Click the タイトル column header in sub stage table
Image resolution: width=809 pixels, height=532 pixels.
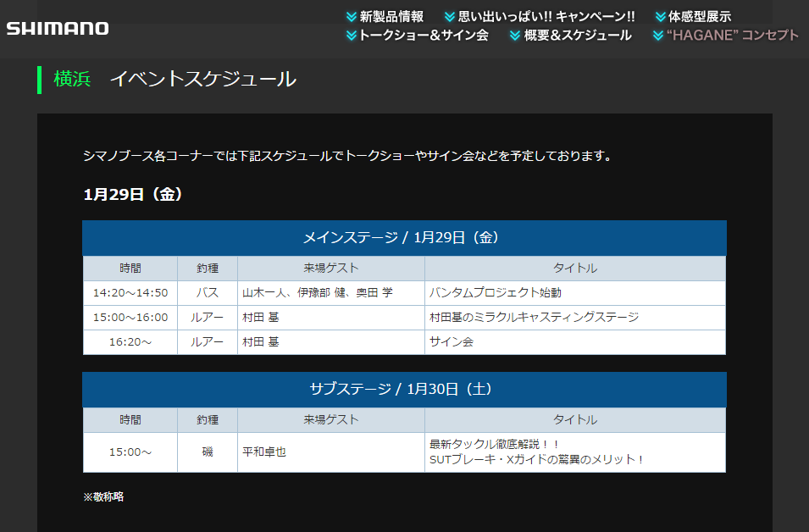click(x=575, y=420)
